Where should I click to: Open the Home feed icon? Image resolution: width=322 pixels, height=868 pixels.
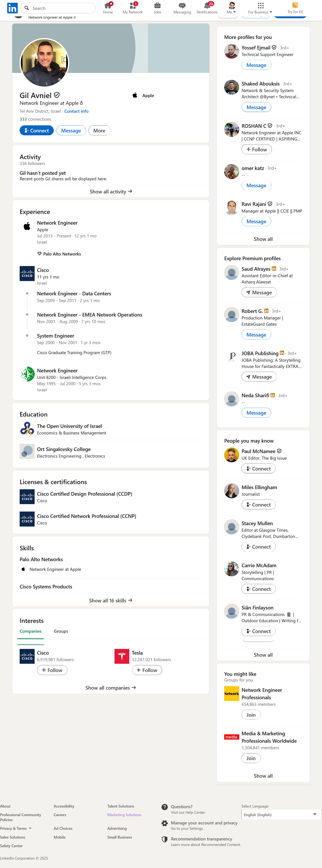pos(108,5)
